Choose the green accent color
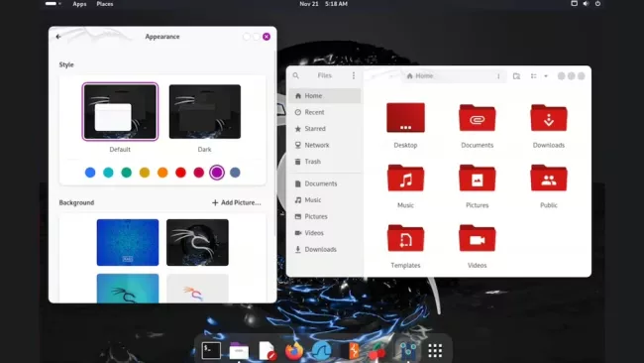644x363 pixels. 127,173
